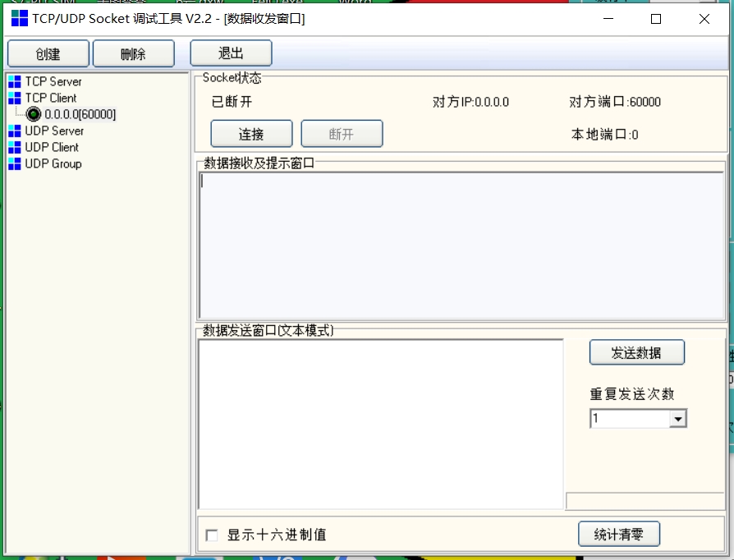Viewport: 734px width, 560px height.
Task: Click the 退出 (Exit) button
Action: 231,53
